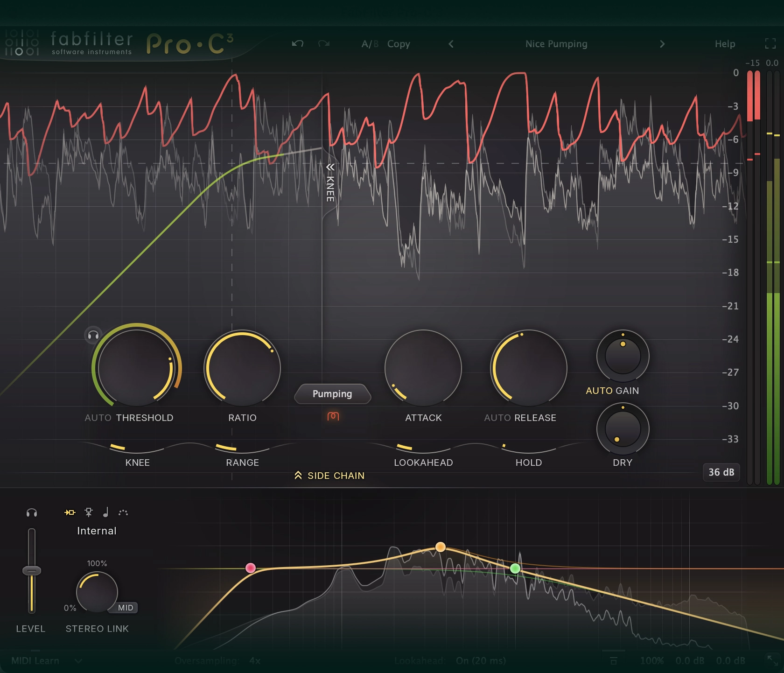Select the MIDI note trigger icon
Screen dimensions: 784x673
(106, 512)
